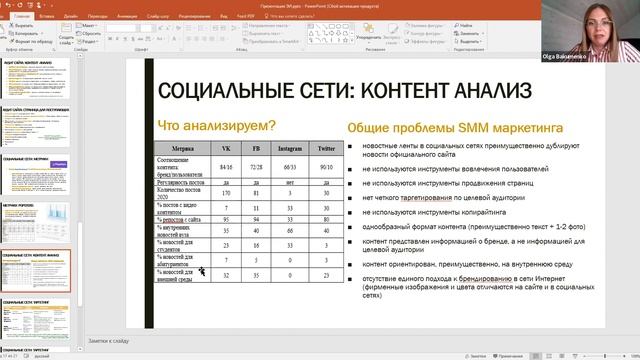Screen dimensions: 640x360
Task: Click the Undo icon in quick access toolbar
Action: coord(9,5)
